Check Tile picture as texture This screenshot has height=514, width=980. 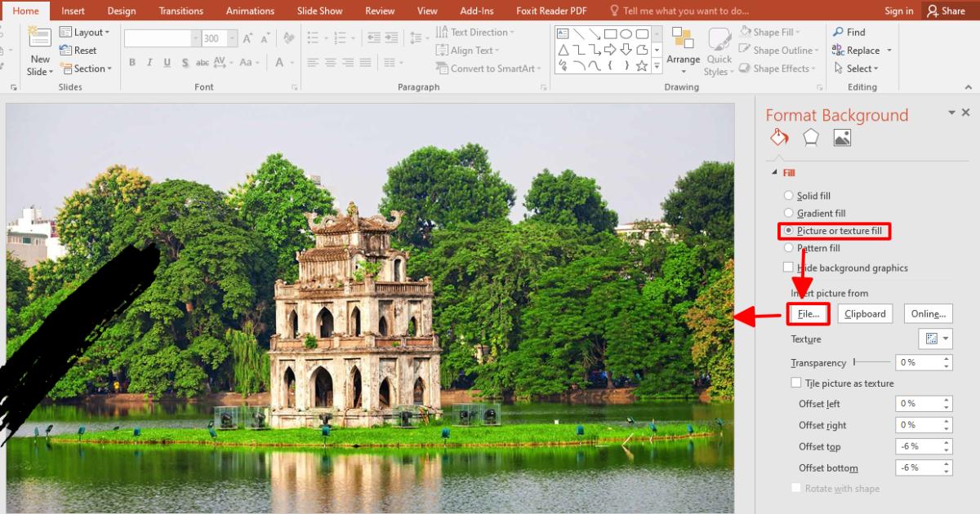click(795, 383)
